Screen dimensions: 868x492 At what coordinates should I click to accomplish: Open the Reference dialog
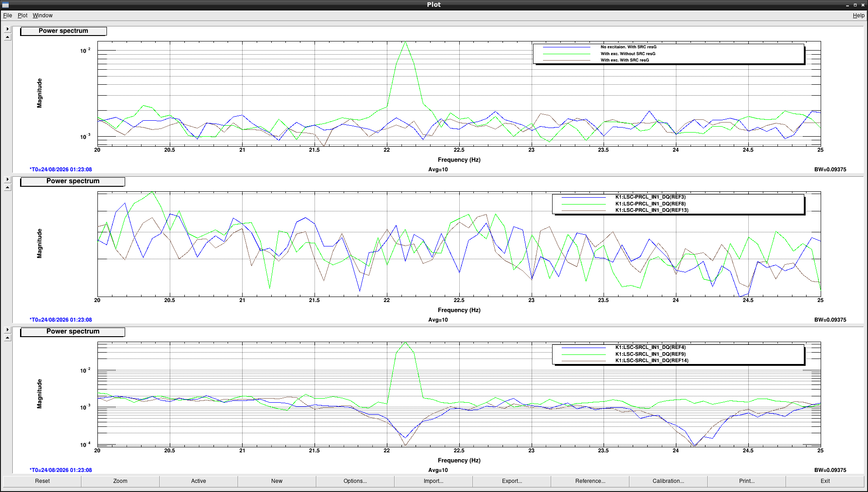click(x=590, y=481)
